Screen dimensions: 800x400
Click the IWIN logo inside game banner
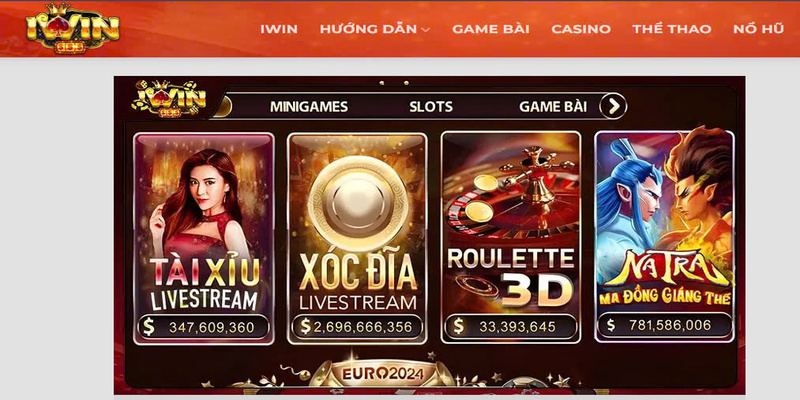(168, 98)
